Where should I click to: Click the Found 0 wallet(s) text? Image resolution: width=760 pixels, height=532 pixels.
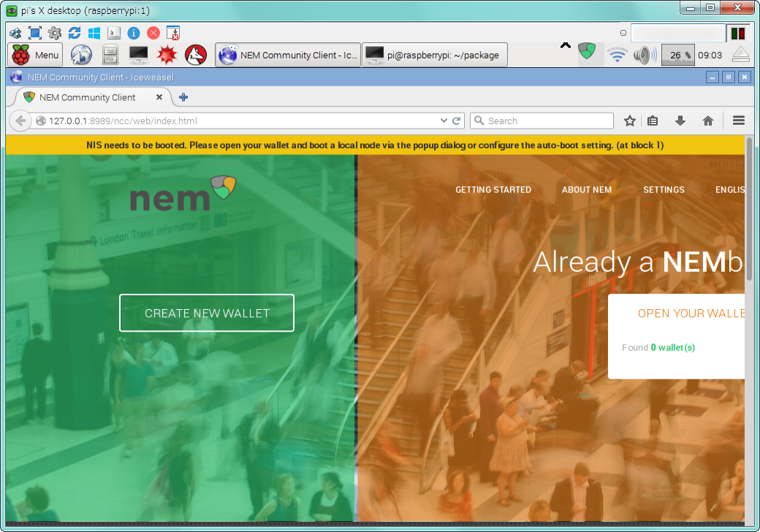pos(658,347)
